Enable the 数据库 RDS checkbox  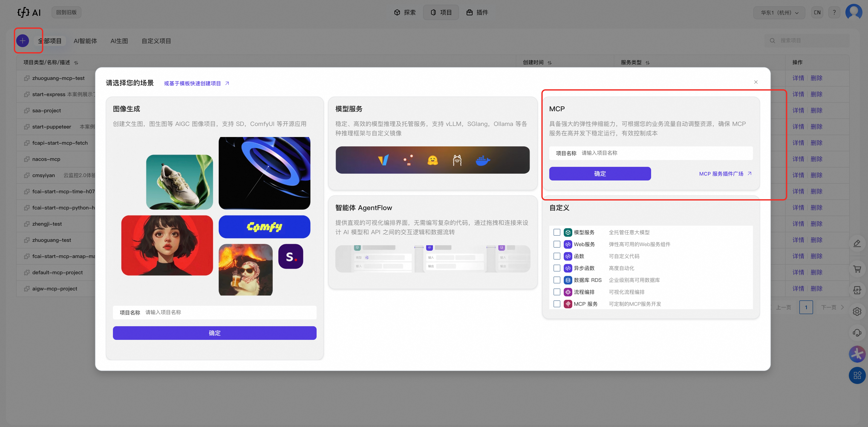pyautogui.click(x=557, y=280)
